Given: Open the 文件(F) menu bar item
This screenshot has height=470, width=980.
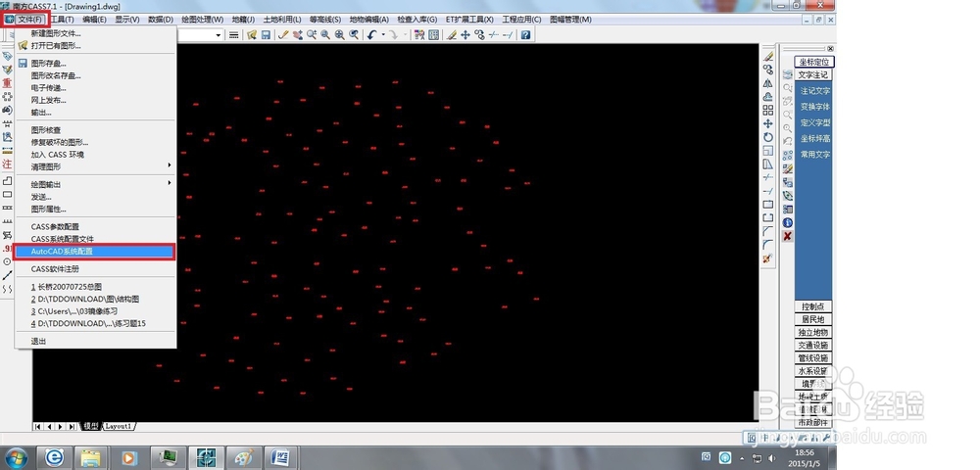Looking at the screenshot, I should click(30, 20).
